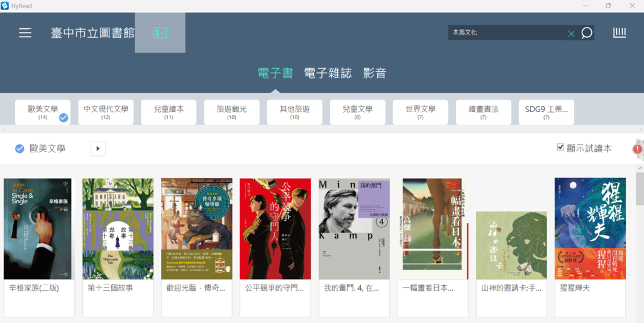Uncheck the 歐美文學 selected filter chip
Viewport: 644px width, 323px height.
click(19, 149)
